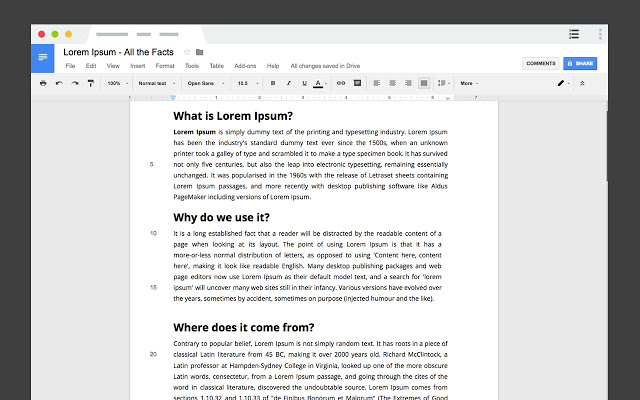Align text to the right
Viewport: 640px width, 400px height.
(408, 83)
